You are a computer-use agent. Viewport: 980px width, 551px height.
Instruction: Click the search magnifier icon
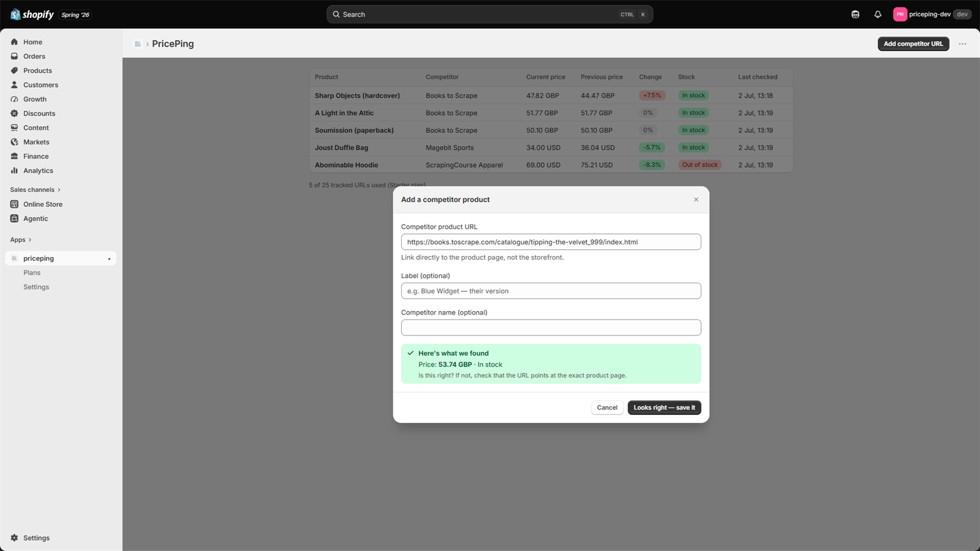point(336,14)
